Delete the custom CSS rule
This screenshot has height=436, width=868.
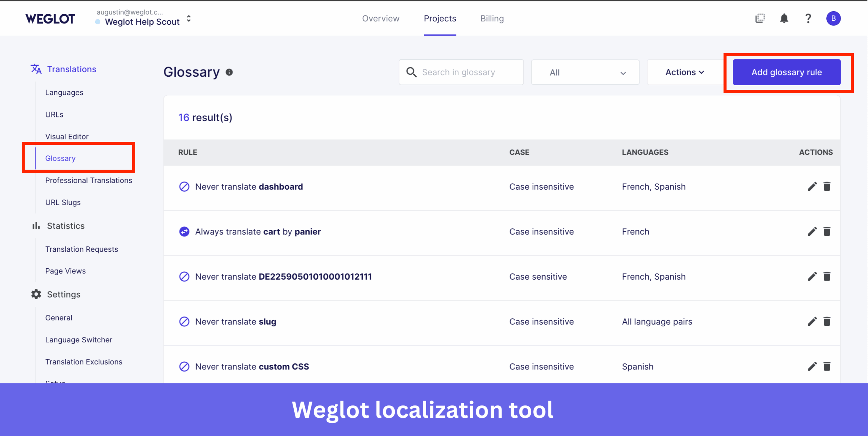827,366
